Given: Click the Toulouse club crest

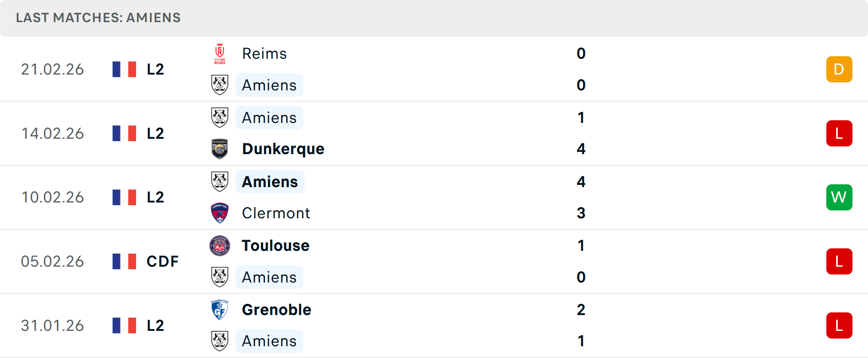Looking at the screenshot, I should click(220, 246).
